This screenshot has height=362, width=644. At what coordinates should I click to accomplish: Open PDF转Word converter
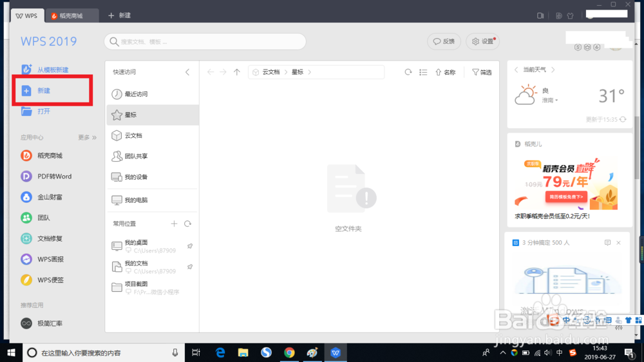coord(46,176)
